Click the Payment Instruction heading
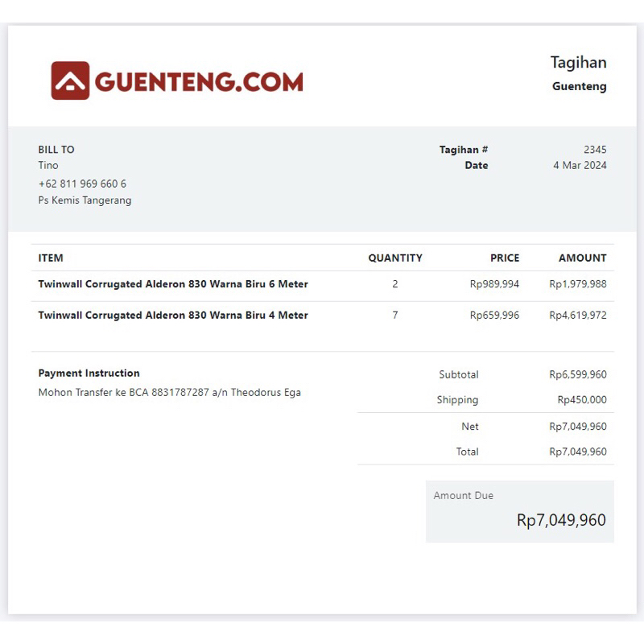This screenshot has width=644, height=644. point(89,373)
